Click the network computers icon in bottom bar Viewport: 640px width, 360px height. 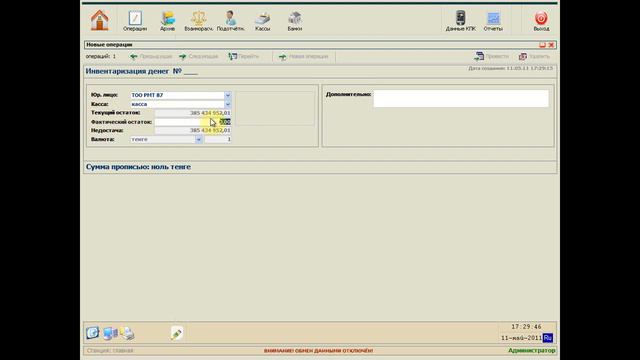click(110, 333)
